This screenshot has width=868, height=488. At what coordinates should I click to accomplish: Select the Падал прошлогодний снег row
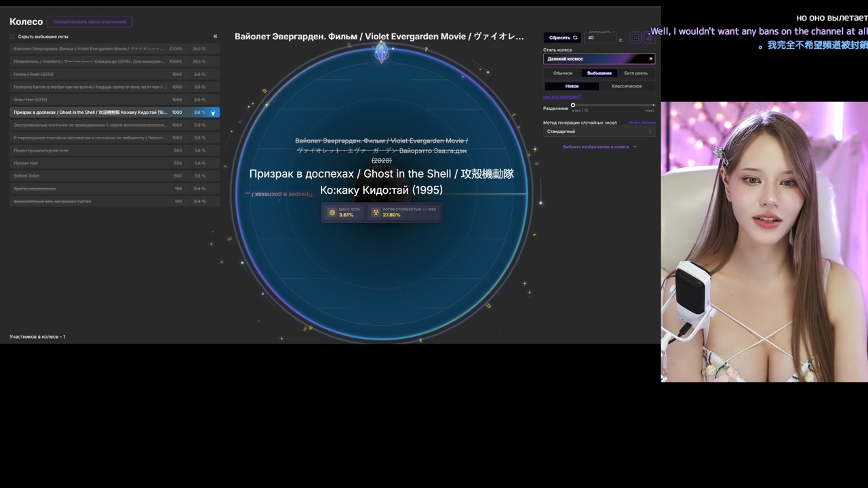tap(115, 150)
